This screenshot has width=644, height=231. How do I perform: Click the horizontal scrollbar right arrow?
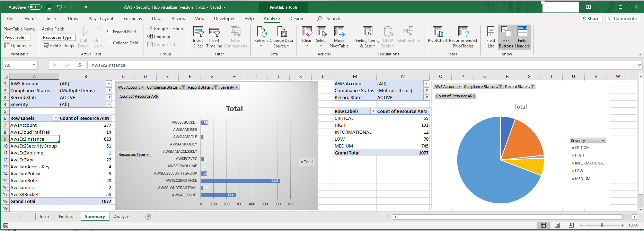point(634,217)
